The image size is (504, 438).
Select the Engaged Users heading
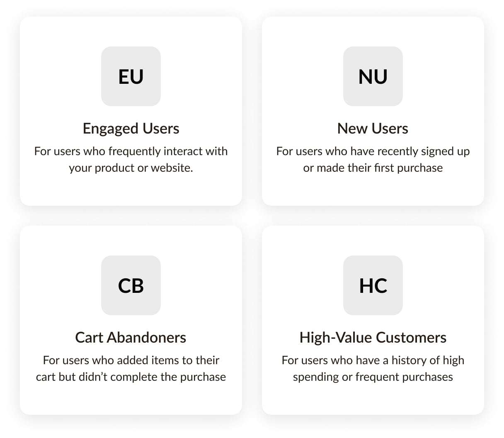(131, 129)
